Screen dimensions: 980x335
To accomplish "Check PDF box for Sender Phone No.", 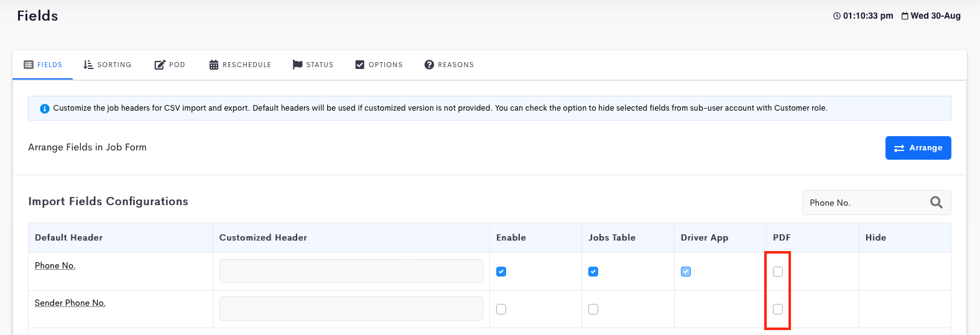I will coord(778,309).
